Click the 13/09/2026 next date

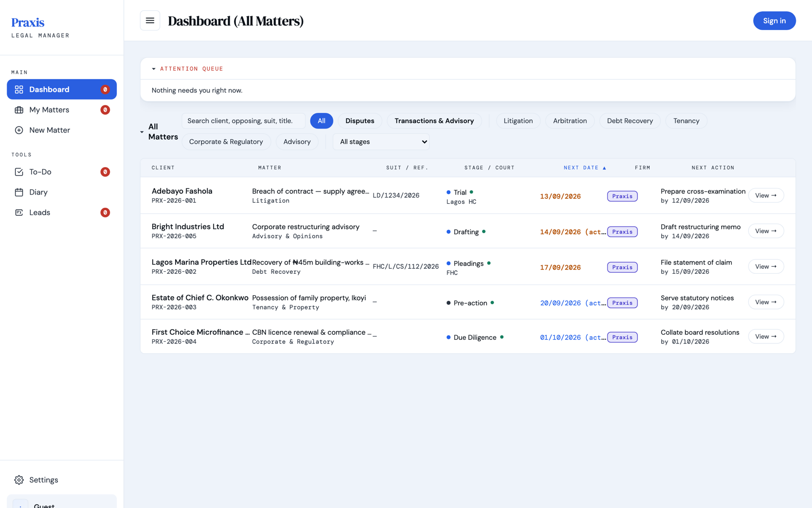pos(560,197)
